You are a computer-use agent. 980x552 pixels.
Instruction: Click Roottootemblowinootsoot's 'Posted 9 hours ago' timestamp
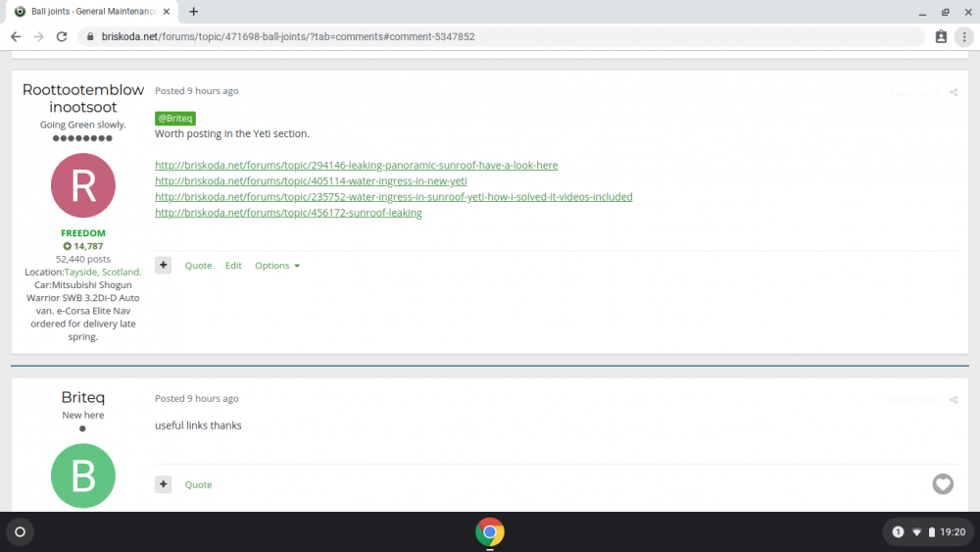(197, 90)
